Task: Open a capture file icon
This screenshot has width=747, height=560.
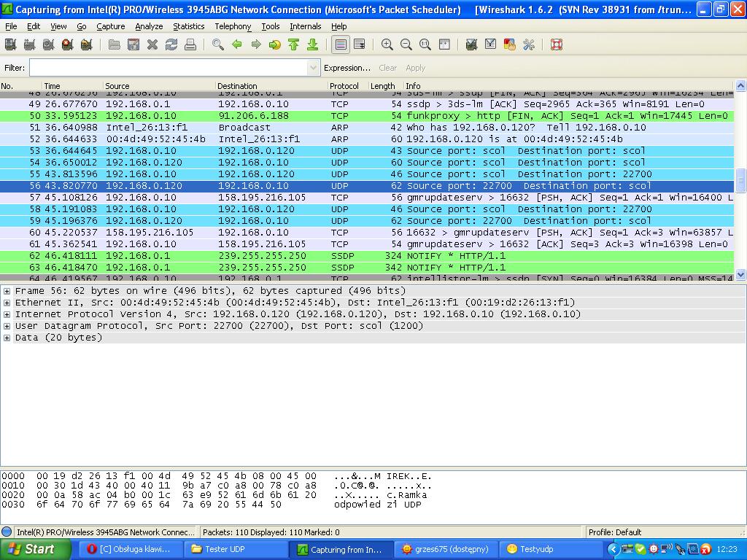Action: 115,44
